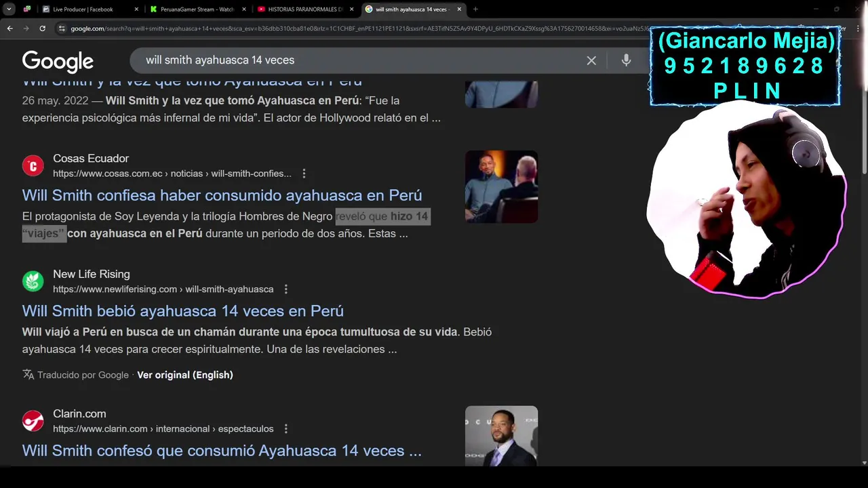Click the Cosas Ecuador site name
This screenshot has height=488, width=868.
point(91,159)
